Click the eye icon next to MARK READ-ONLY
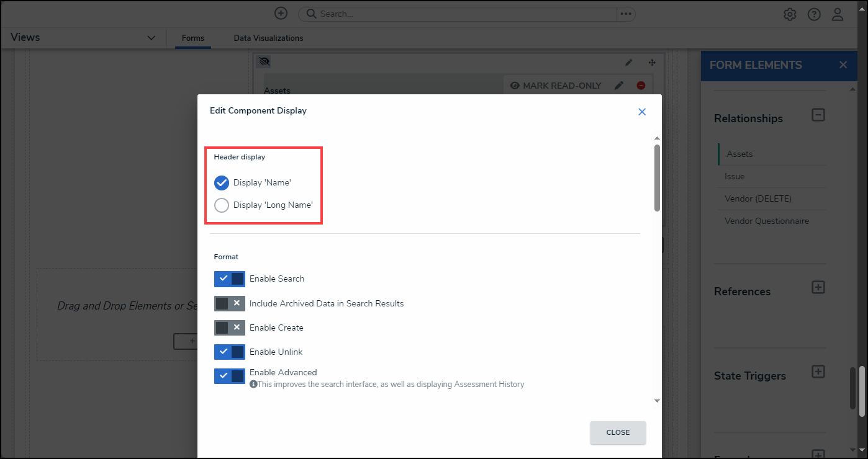The height and width of the screenshot is (459, 868). point(515,85)
